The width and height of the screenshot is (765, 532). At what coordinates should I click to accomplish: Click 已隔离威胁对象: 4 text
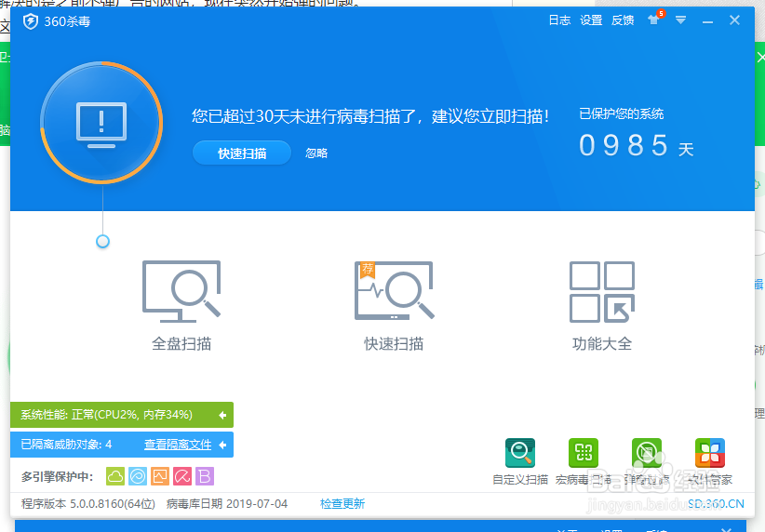pos(66,445)
